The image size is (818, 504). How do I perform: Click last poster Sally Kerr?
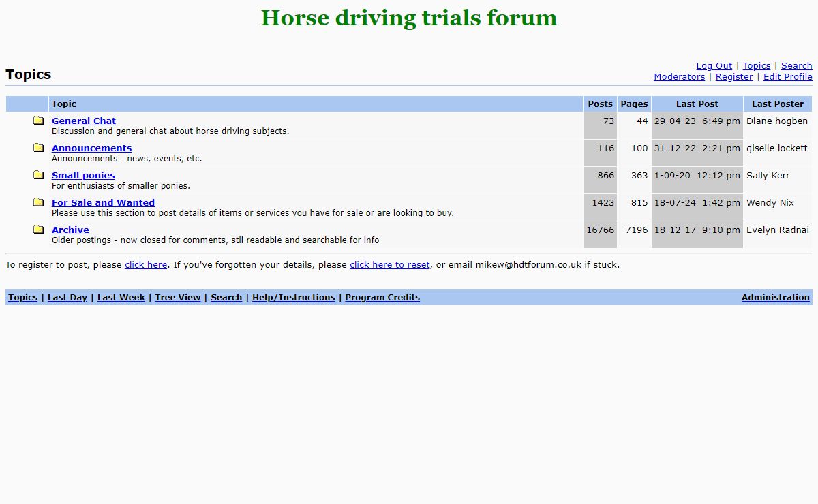click(768, 176)
